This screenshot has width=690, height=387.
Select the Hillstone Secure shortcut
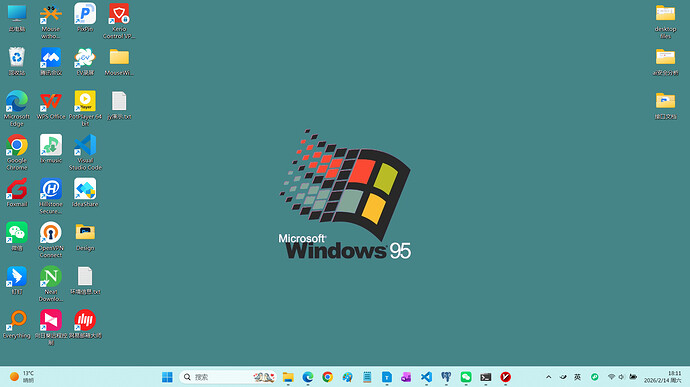coord(51,196)
